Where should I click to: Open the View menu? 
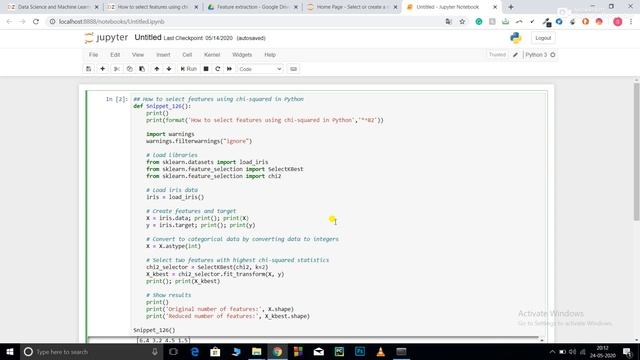[138, 55]
